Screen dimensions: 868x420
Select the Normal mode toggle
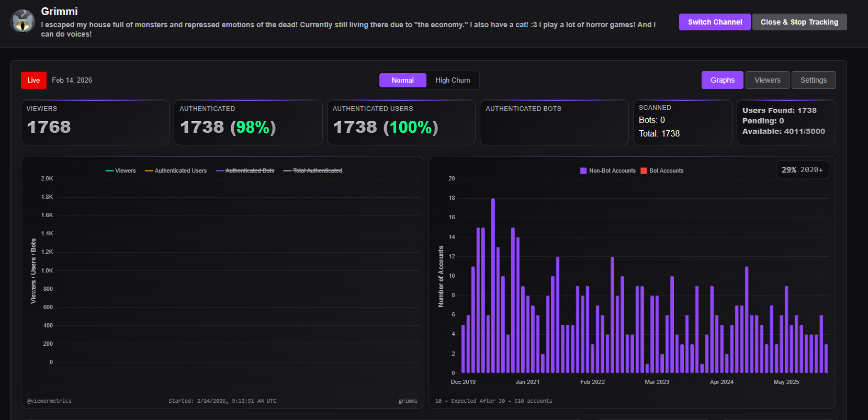[x=402, y=80]
